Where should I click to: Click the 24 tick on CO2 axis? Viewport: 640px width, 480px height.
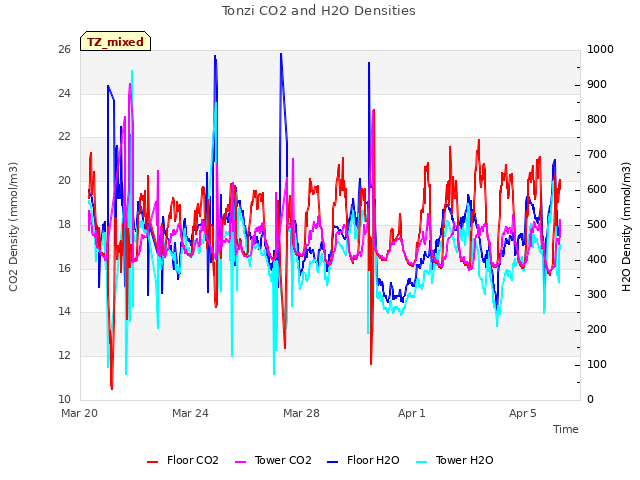pyautogui.click(x=64, y=93)
